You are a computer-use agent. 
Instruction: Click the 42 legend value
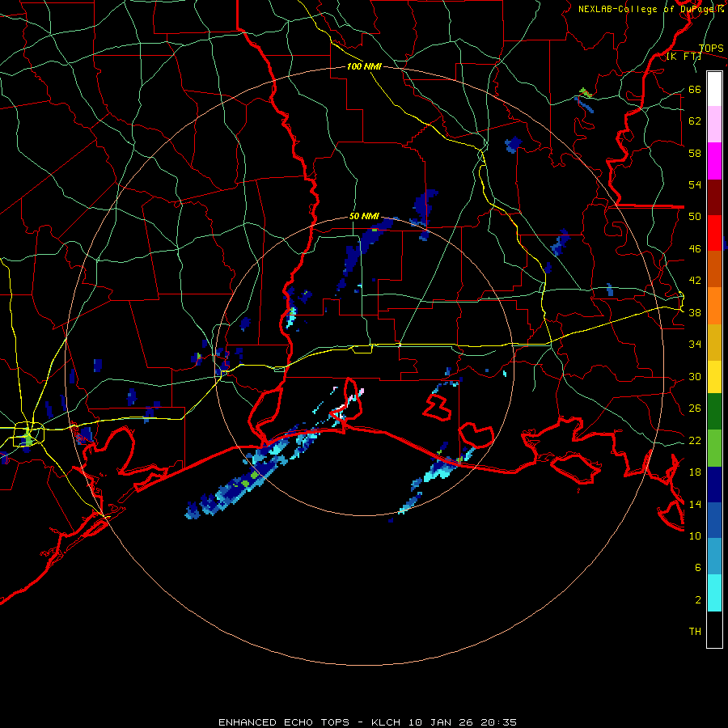[x=695, y=281]
